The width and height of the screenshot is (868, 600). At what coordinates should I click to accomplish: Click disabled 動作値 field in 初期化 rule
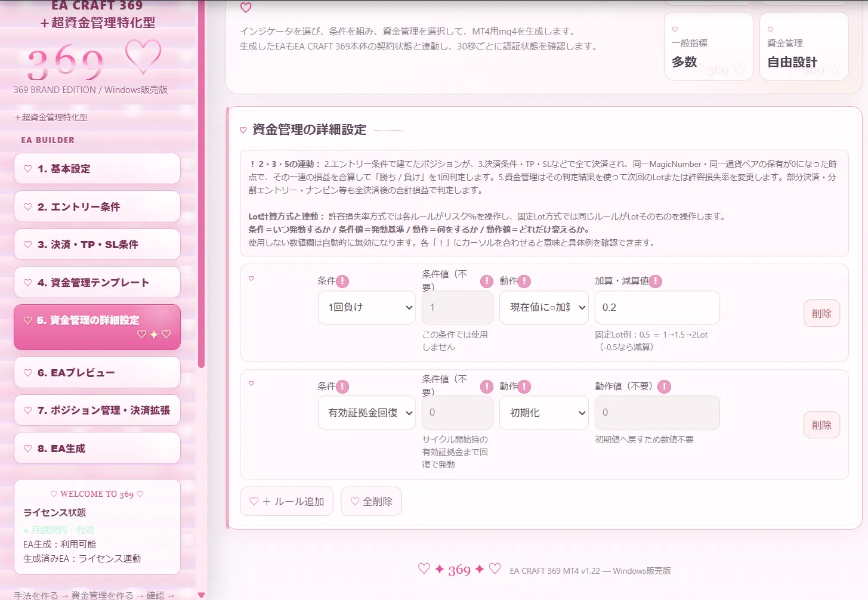point(657,413)
